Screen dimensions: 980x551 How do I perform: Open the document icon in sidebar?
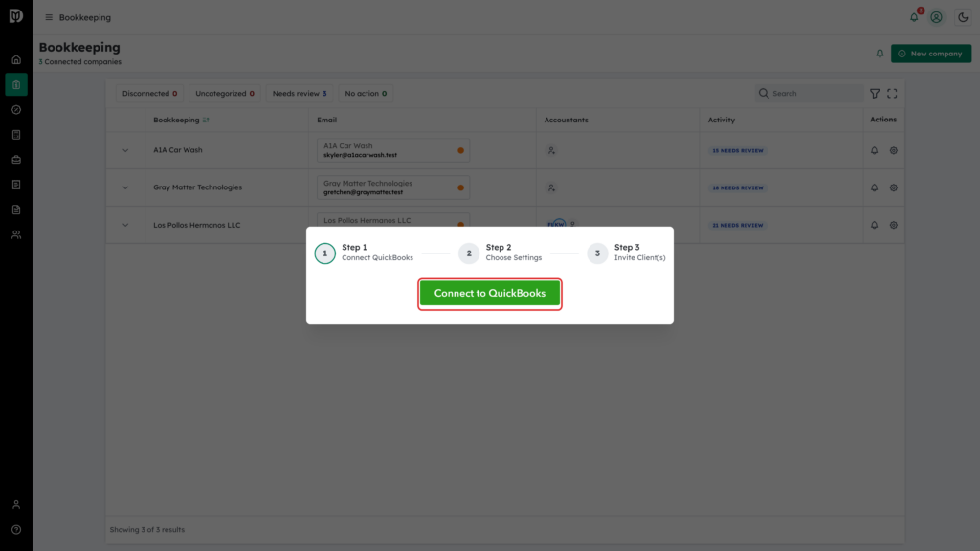16,209
